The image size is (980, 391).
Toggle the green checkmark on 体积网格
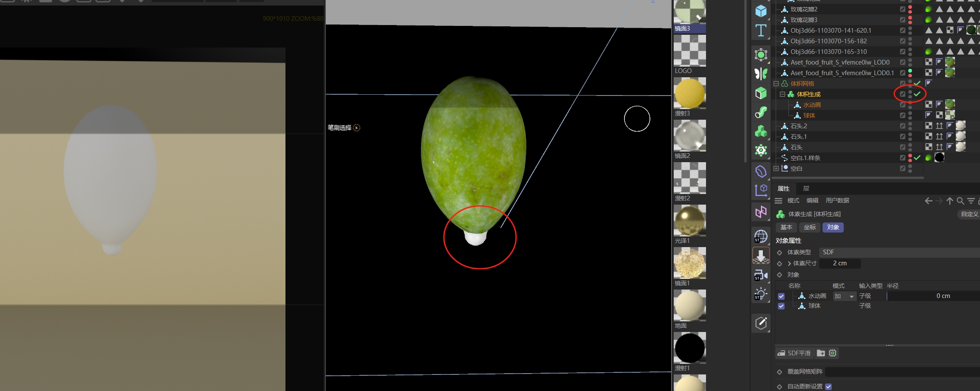tap(918, 83)
